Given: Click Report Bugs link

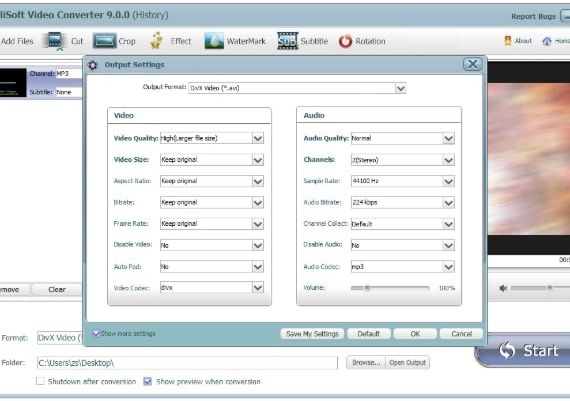Looking at the screenshot, I should [x=533, y=16].
